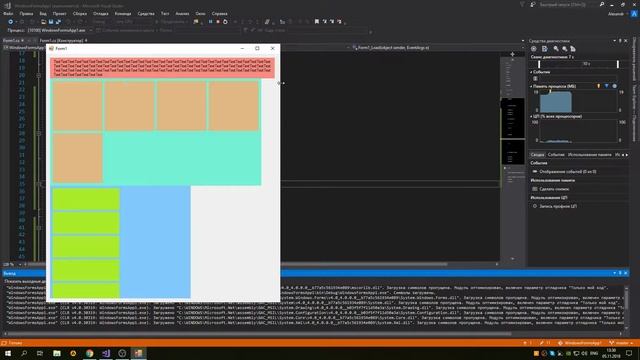Collapse the Память процесса graph section
Screen dimensions: 640x360
(x=531, y=87)
